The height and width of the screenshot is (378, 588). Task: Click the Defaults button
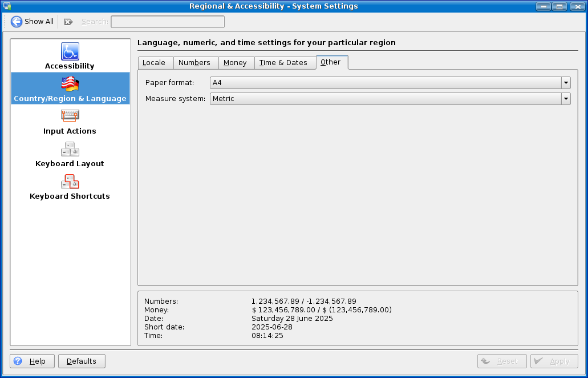click(x=82, y=361)
